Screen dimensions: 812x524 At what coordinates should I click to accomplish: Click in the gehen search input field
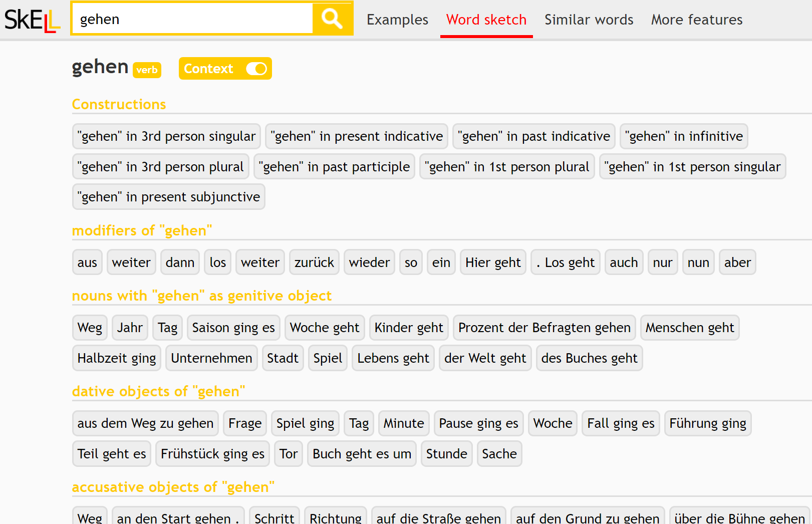coord(192,19)
